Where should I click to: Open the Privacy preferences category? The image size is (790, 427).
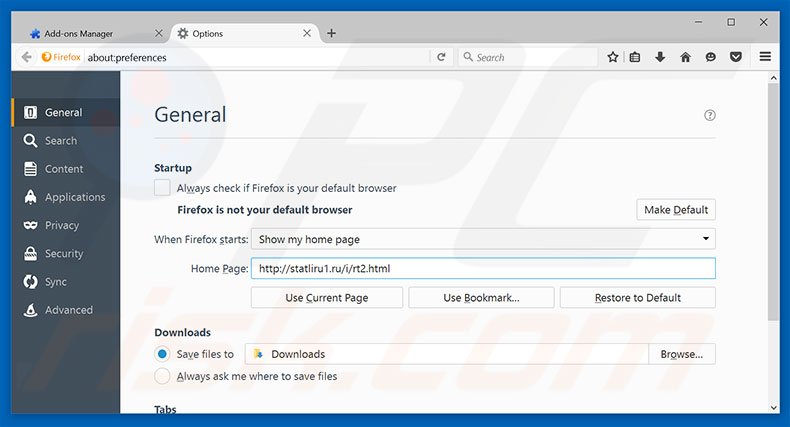point(65,225)
